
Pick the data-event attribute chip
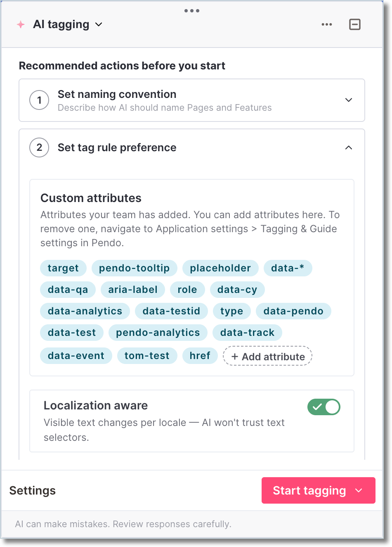(76, 356)
